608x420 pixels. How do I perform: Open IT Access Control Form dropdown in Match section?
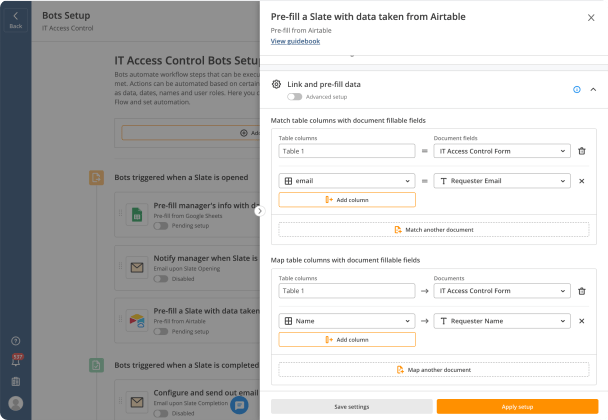coord(502,151)
